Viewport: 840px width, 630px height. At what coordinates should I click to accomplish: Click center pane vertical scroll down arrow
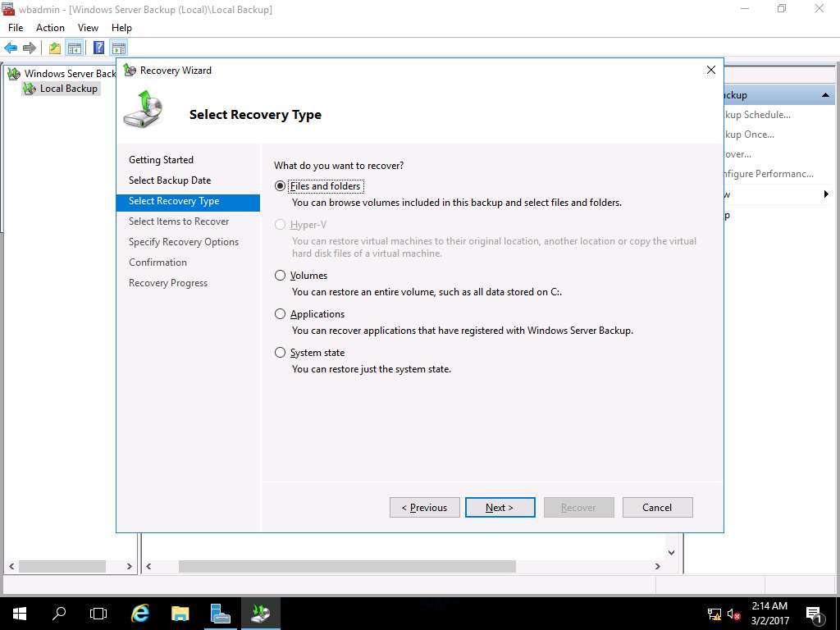click(671, 552)
